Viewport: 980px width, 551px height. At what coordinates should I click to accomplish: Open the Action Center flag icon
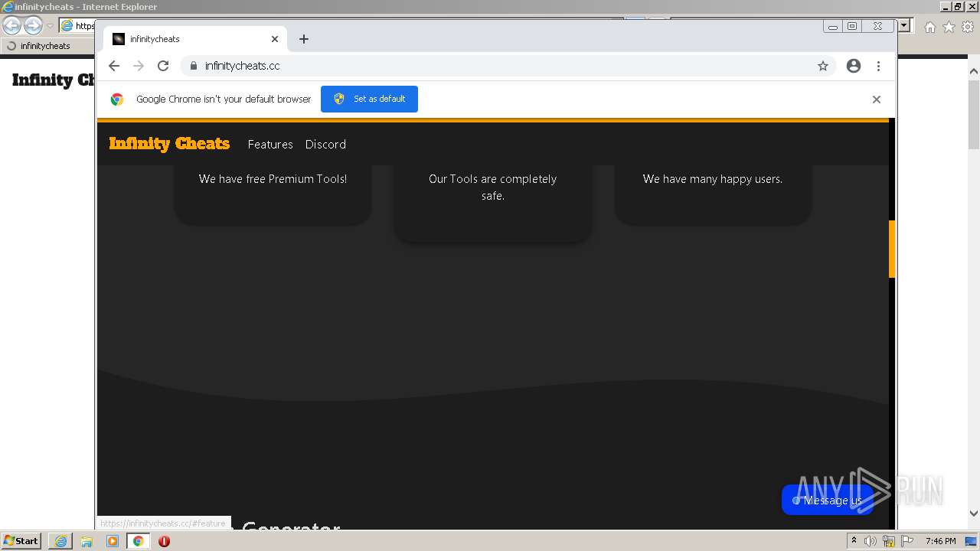(x=907, y=541)
